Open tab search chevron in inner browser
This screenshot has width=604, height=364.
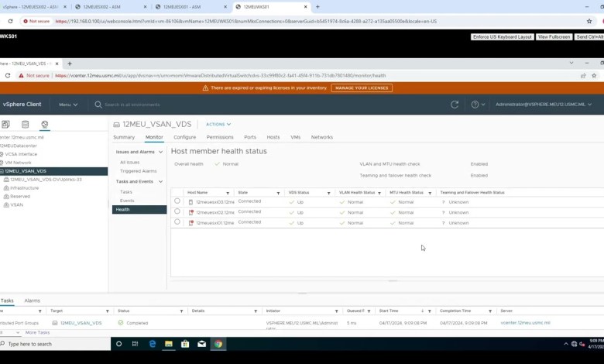(571, 64)
